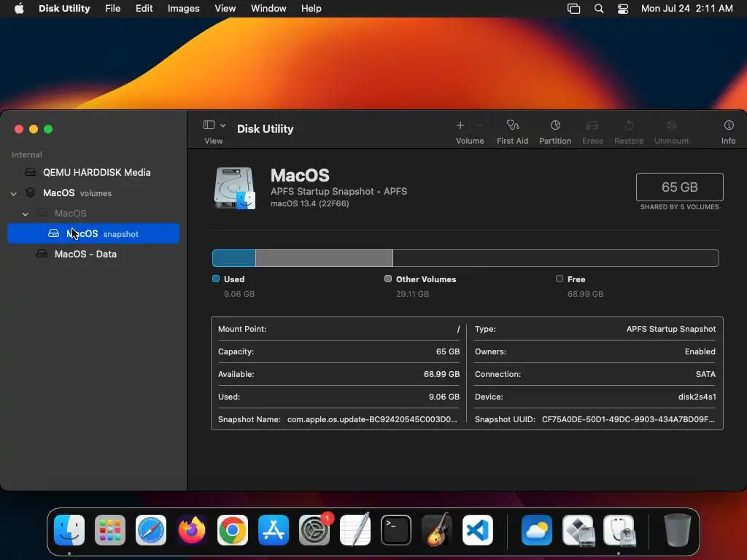Open the View options dropdown arrow

click(223, 125)
